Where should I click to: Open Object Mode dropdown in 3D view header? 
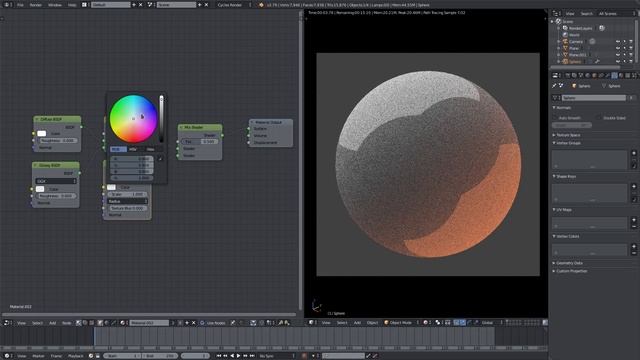401,322
